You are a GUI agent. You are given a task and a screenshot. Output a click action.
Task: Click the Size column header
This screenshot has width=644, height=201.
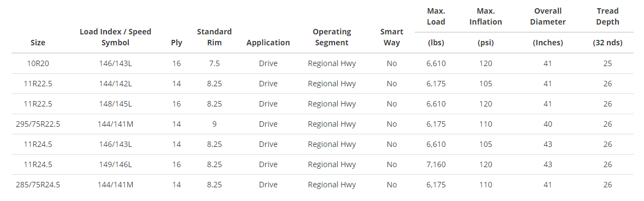coord(38,43)
